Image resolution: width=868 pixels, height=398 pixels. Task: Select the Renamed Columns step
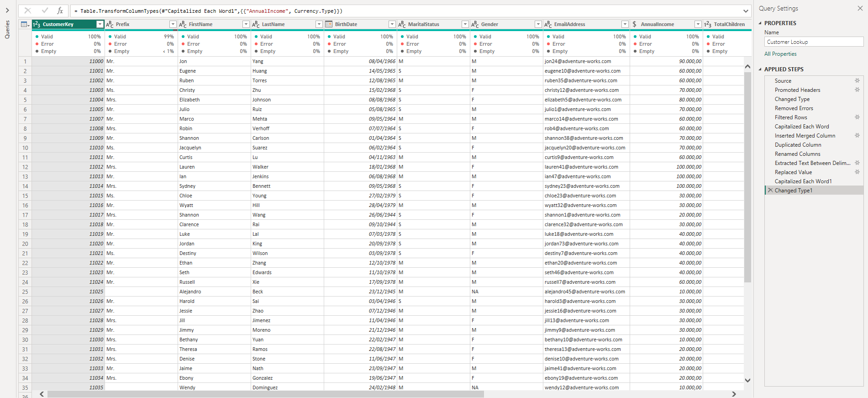pos(797,154)
